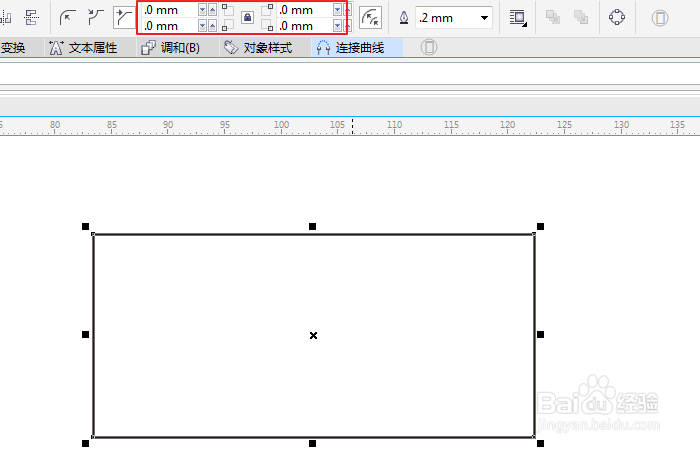Click the rectangle's top-right corner node
This screenshot has height=450, width=700.
[x=534, y=234]
